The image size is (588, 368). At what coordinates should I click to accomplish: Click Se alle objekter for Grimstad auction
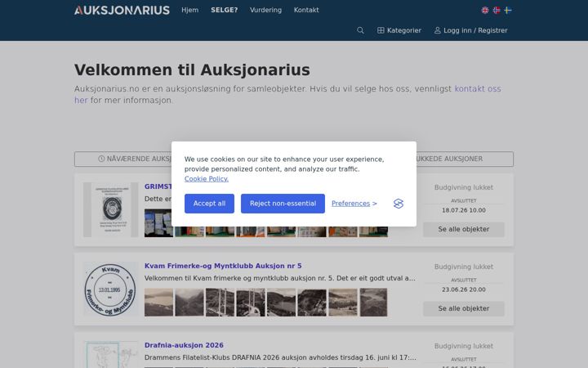click(x=464, y=230)
